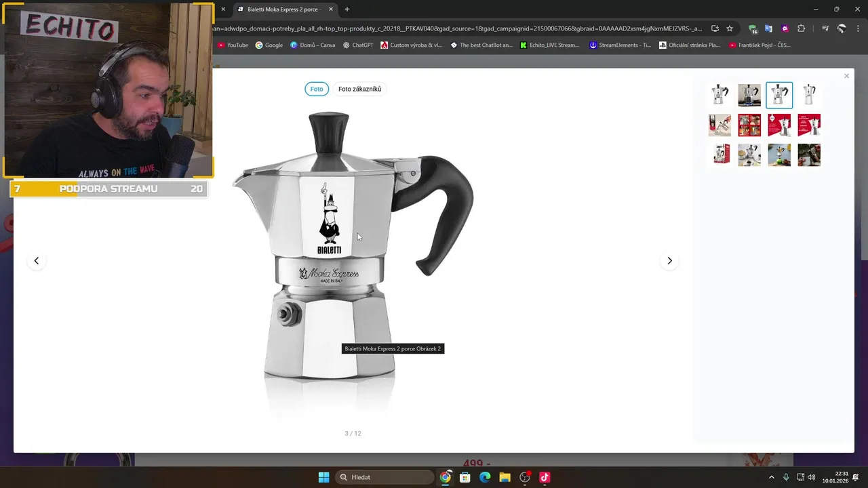
Task: Open TikTok app from the taskbar
Action: [545, 477]
